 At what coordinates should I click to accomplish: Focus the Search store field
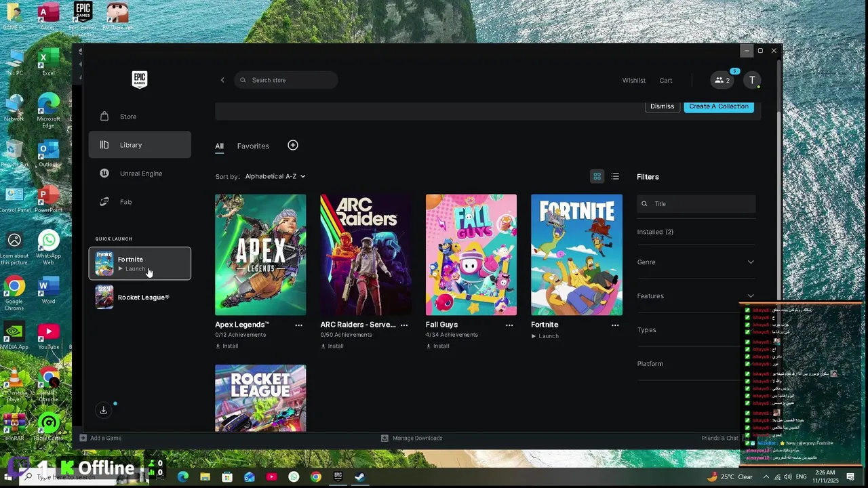tap(286, 80)
